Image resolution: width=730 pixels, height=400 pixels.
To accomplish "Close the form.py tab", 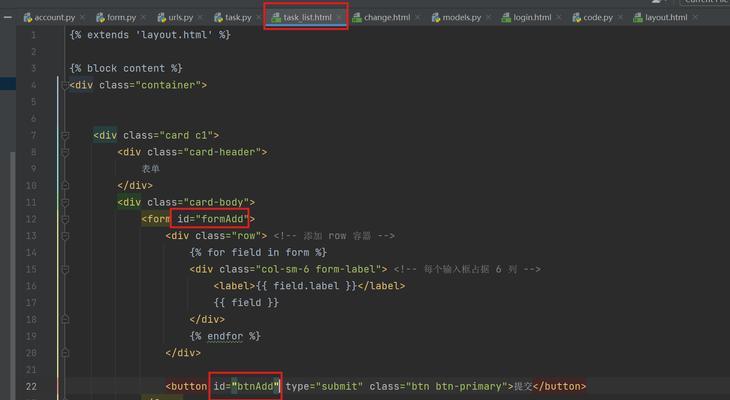I will tap(143, 17).
